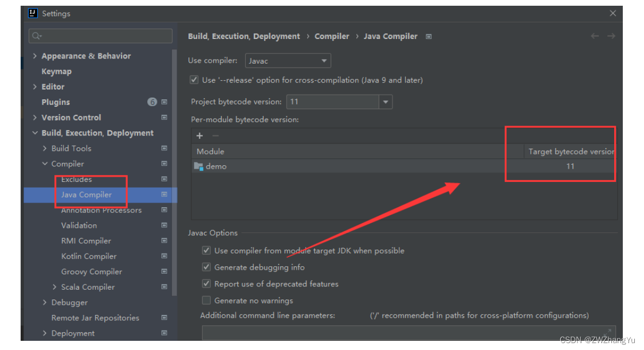Expand the Deployment subtree
644x350 pixels.
click(44, 333)
